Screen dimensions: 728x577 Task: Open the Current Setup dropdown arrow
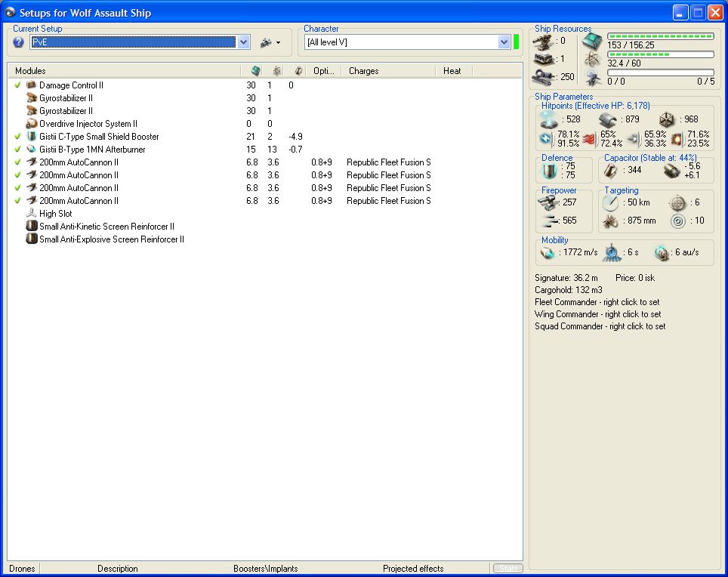point(244,42)
